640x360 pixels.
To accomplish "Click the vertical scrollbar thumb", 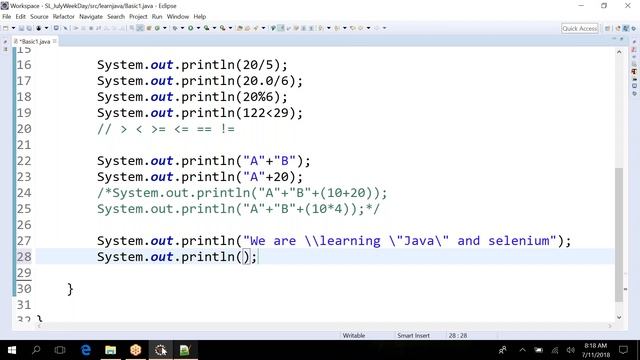I will (619, 234).
